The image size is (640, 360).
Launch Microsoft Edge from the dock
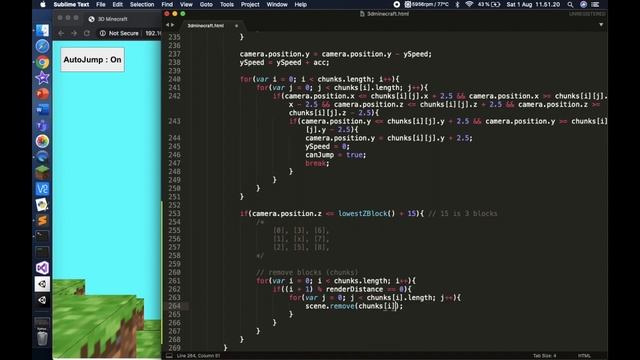click(42, 157)
